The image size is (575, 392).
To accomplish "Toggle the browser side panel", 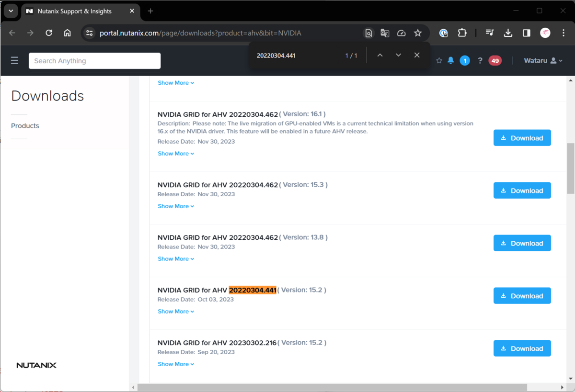I will pyautogui.click(x=526, y=33).
